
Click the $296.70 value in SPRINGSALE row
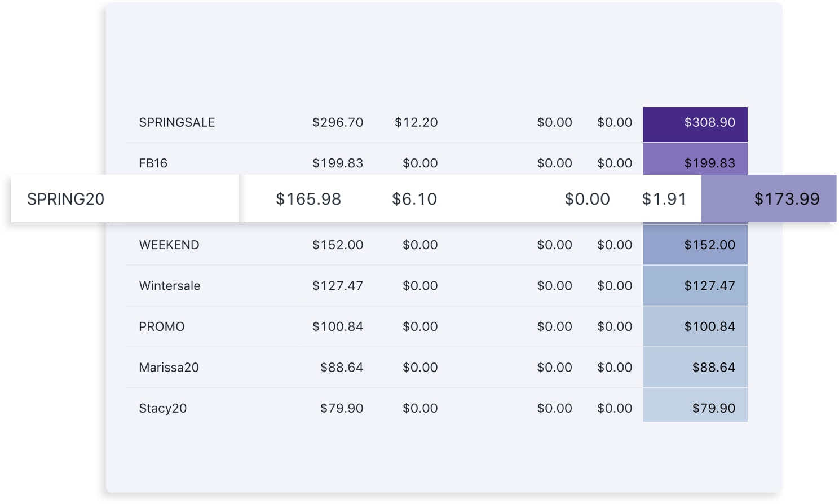[x=337, y=122]
